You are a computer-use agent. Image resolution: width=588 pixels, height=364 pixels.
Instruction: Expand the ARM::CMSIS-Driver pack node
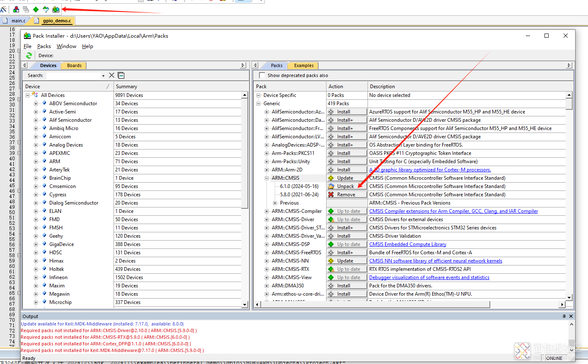point(267,219)
